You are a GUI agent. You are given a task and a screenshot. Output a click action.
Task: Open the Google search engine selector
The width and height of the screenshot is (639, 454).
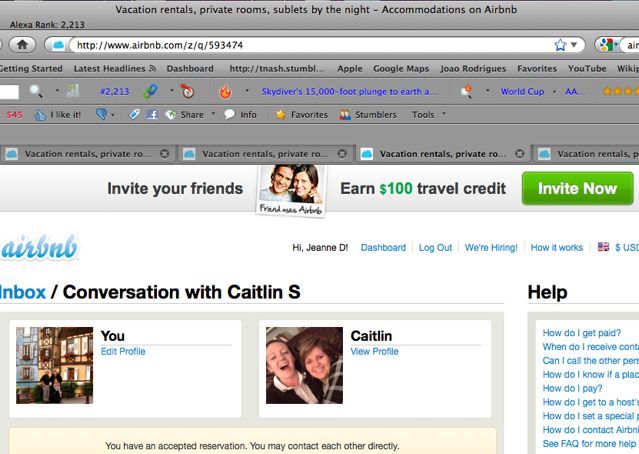[608, 44]
